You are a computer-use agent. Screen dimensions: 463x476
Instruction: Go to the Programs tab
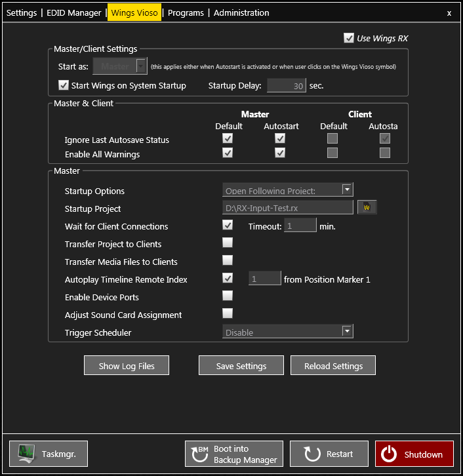pyautogui.click(x=186, y=12)
